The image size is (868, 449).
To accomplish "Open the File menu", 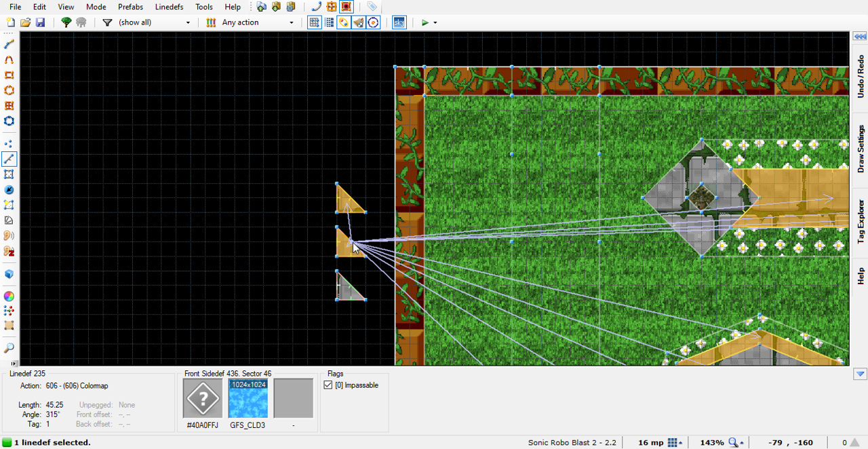I will (x=15, y=7).
